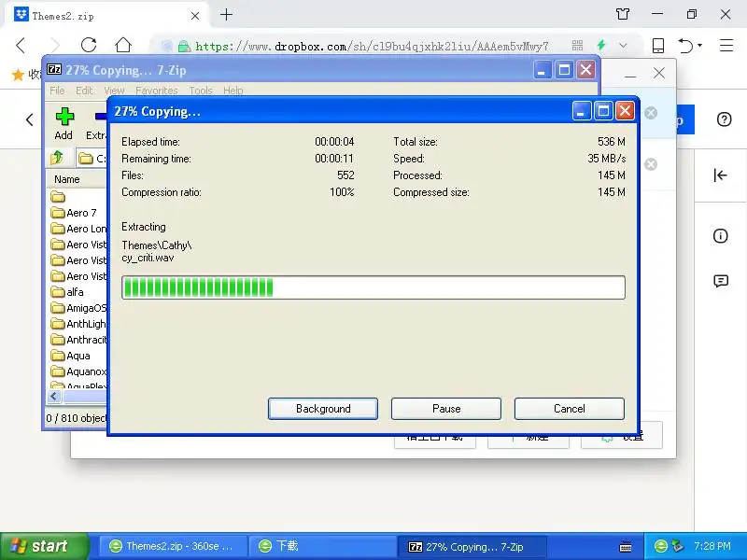This screenshot has height=560, width=747.
Task: Click the Dropbox info icon
Action: [x=720, y=236]
